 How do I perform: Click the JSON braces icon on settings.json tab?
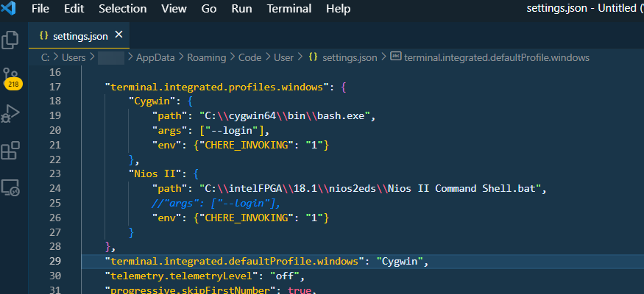coord(43,35)
